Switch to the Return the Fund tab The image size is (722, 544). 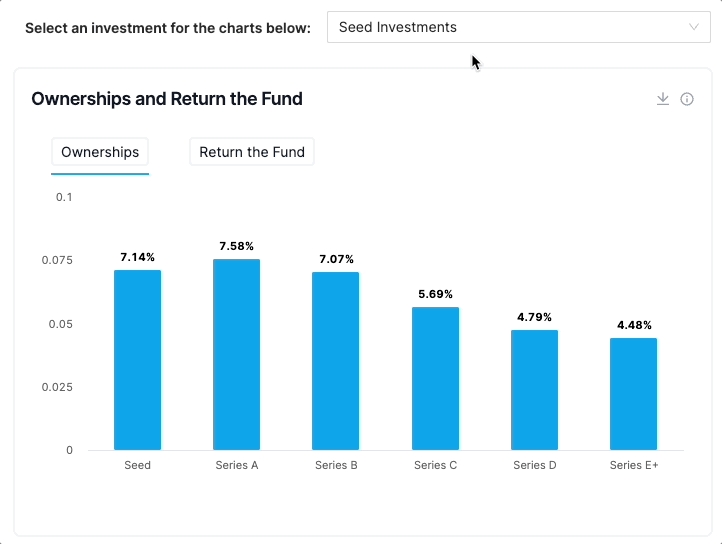pyautogui.click(x=252, y=152)
